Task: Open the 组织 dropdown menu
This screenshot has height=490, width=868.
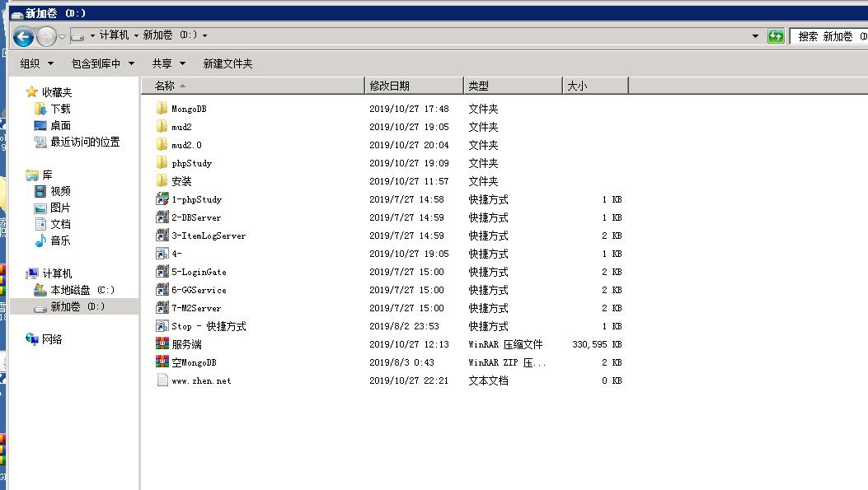Action: coord(36,63)
